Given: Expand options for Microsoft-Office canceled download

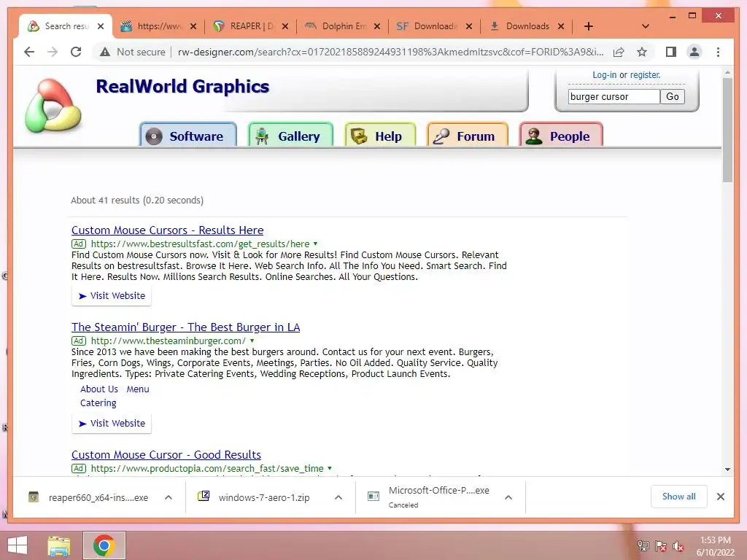Looking at the screenshot, I should pos(508,497).
